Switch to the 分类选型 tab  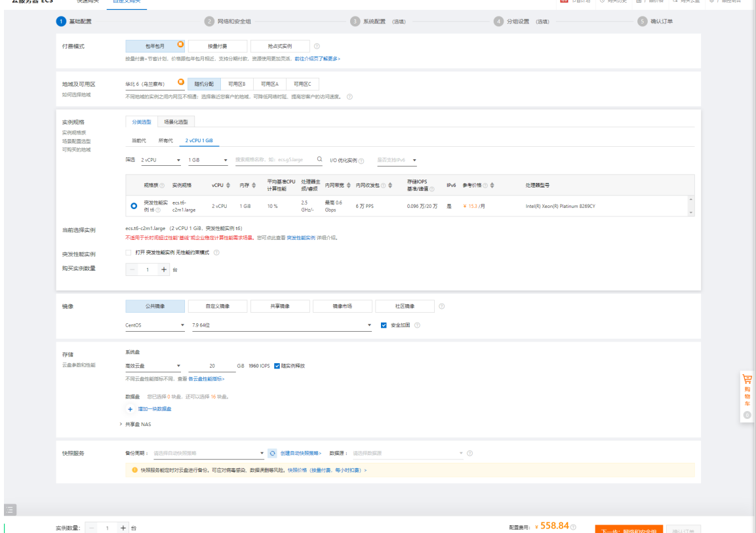(x=142, y=122)
